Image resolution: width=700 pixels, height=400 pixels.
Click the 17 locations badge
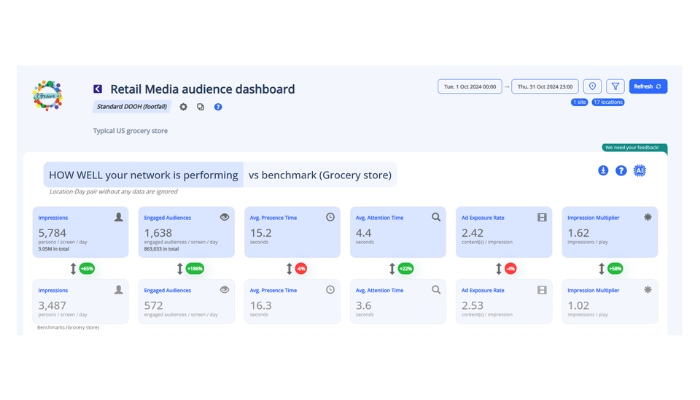point(609,102)
